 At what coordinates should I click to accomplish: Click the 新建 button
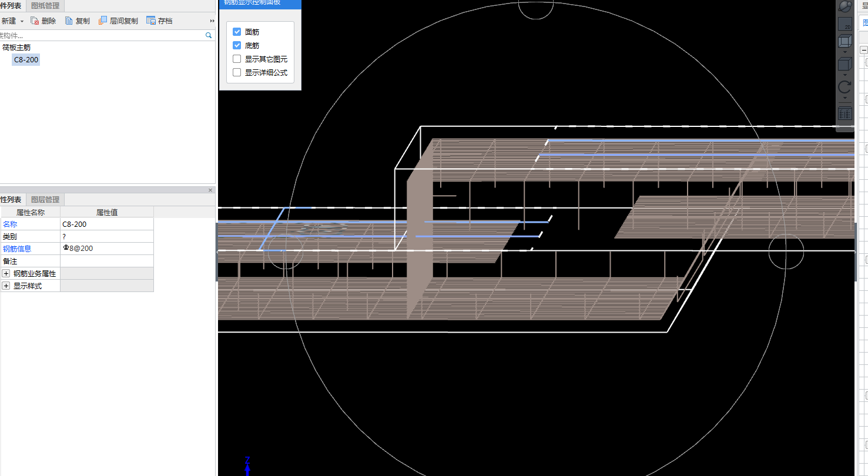click(x=8, y=21)
